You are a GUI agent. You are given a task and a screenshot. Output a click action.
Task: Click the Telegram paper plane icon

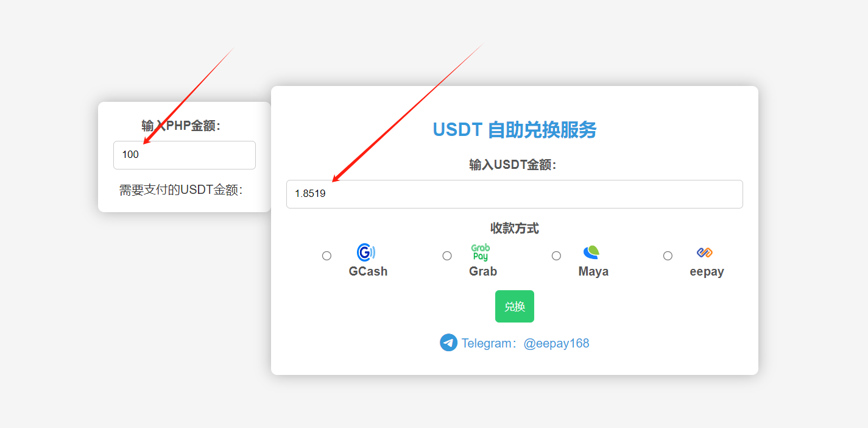point(448,343)
